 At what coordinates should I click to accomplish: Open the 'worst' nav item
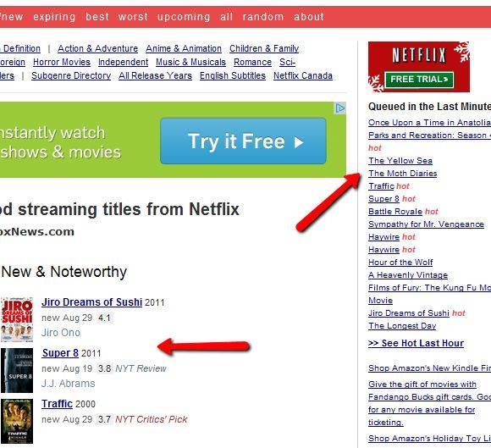point(133,17)
